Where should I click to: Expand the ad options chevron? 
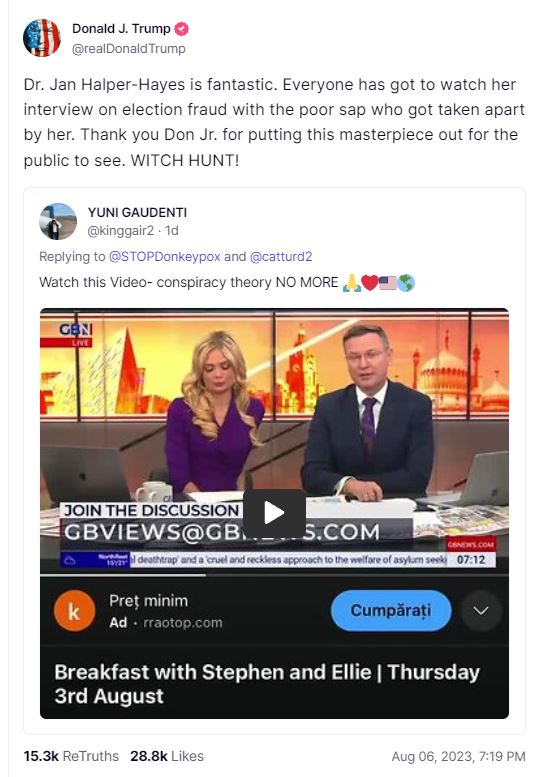(x=481, y=610)
